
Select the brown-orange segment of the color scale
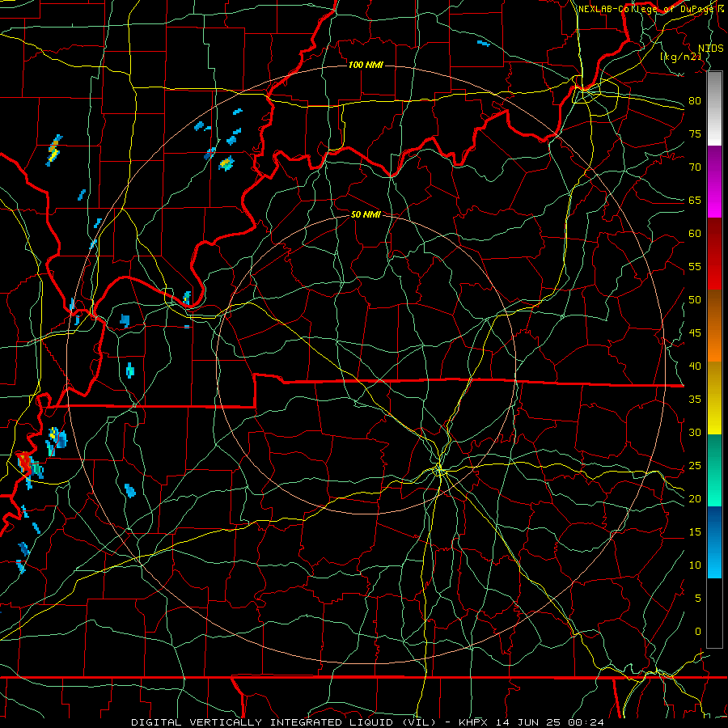coord(714,326)
